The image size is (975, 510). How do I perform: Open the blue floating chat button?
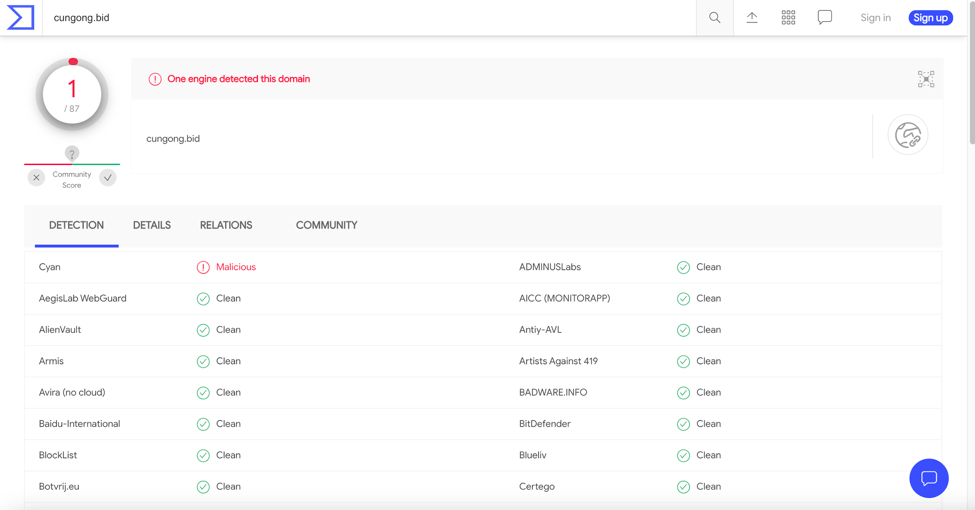(928, 478)
